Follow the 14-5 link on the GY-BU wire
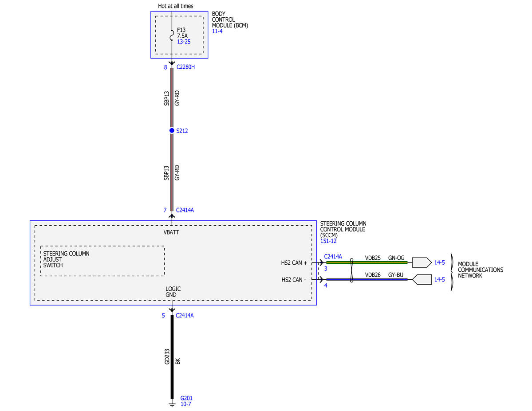The width and height of the screenshot is (532, 411). pos(439,279)
